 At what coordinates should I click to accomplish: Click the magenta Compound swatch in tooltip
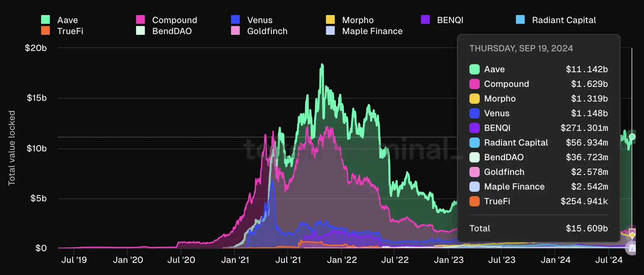click(475, 84)
